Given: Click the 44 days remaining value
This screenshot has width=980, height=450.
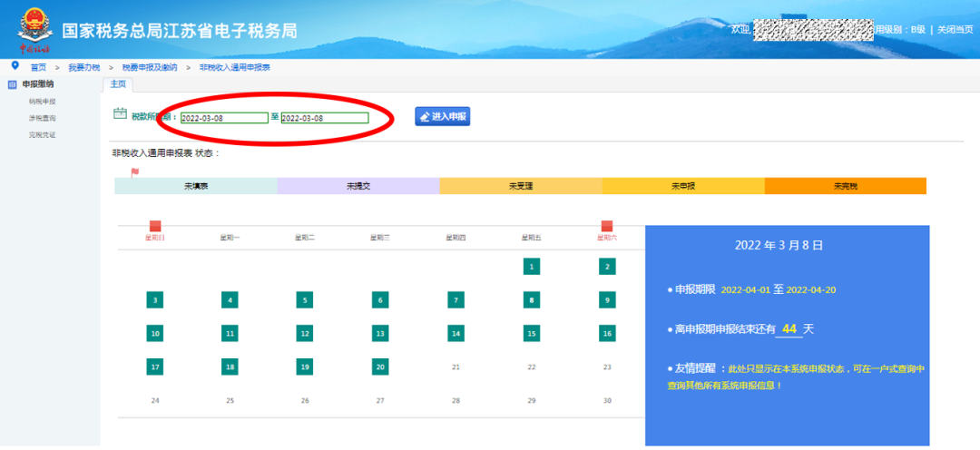Looking at the screenshot, I should pos(789,328).
